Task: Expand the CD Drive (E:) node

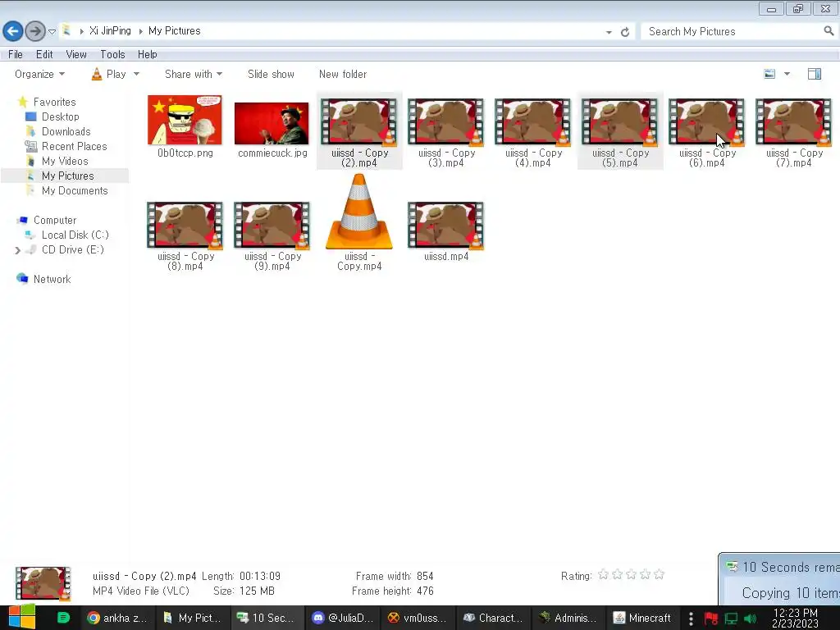Action: (17, 250)
